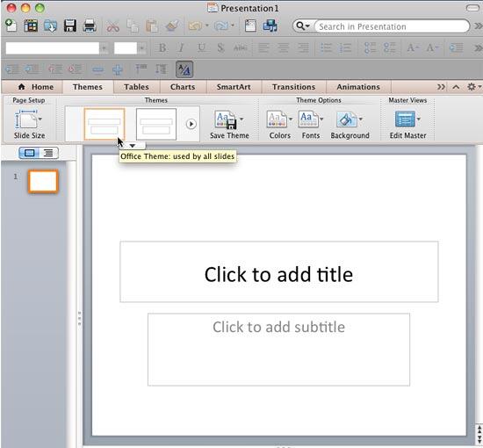
Task: Toggle the highlighted text formatting A/A button
Action: [x=184, y=69]
